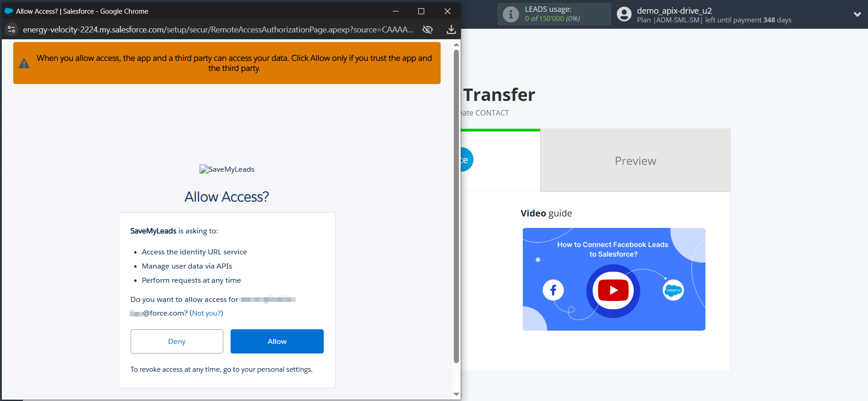The height and width of the screenshot is (401, 868).
Task: Click the Salesforce URL address field
Action: (218, 30)
